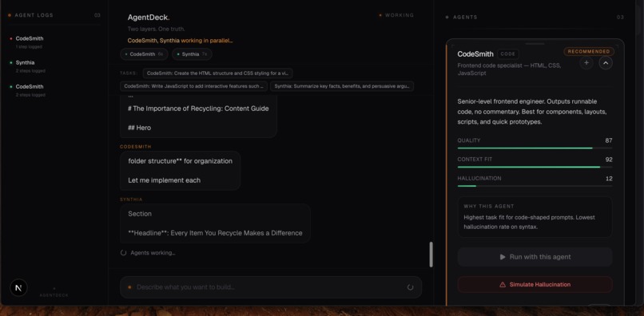Screen dimensions: 644x316
Task: Open task chip "CodeSmith: Create the HTML structure"
Action: [217, 73]
